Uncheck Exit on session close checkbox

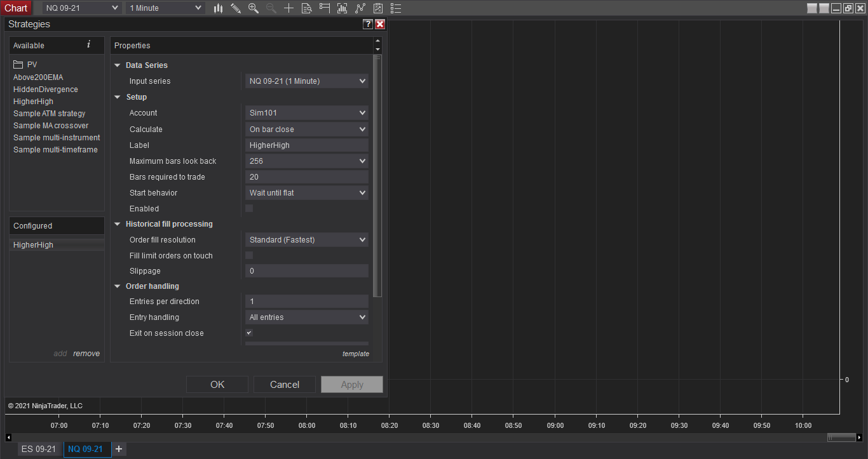249,333
